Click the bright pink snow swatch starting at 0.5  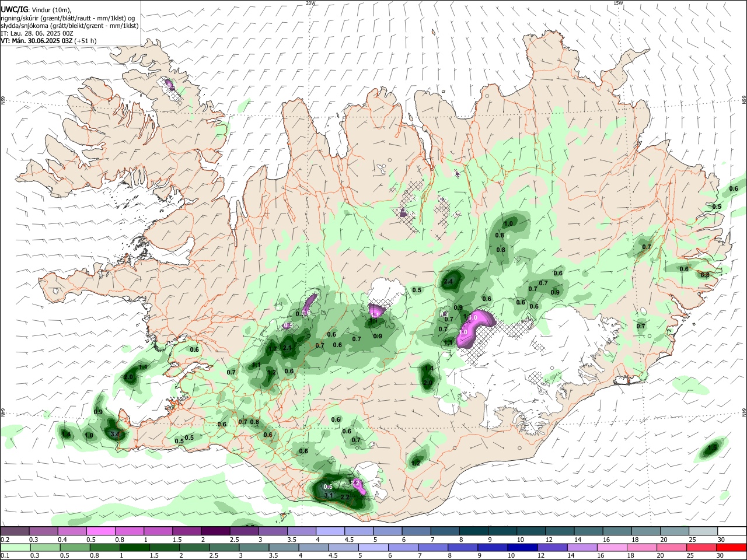click(100, 531)
